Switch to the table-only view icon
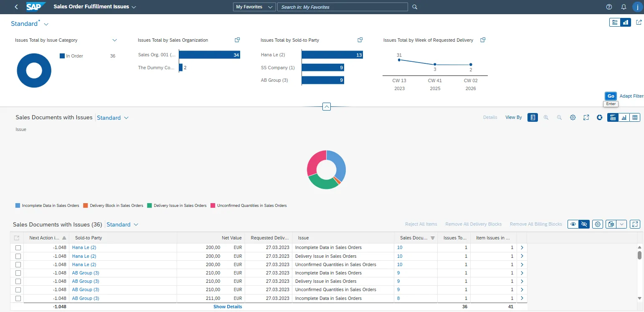 click(635, 118)
